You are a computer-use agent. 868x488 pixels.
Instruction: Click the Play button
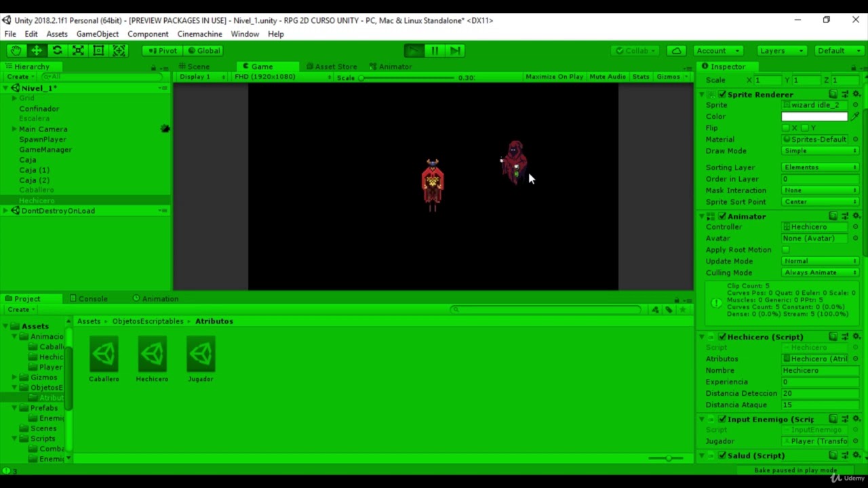(413, 50)
